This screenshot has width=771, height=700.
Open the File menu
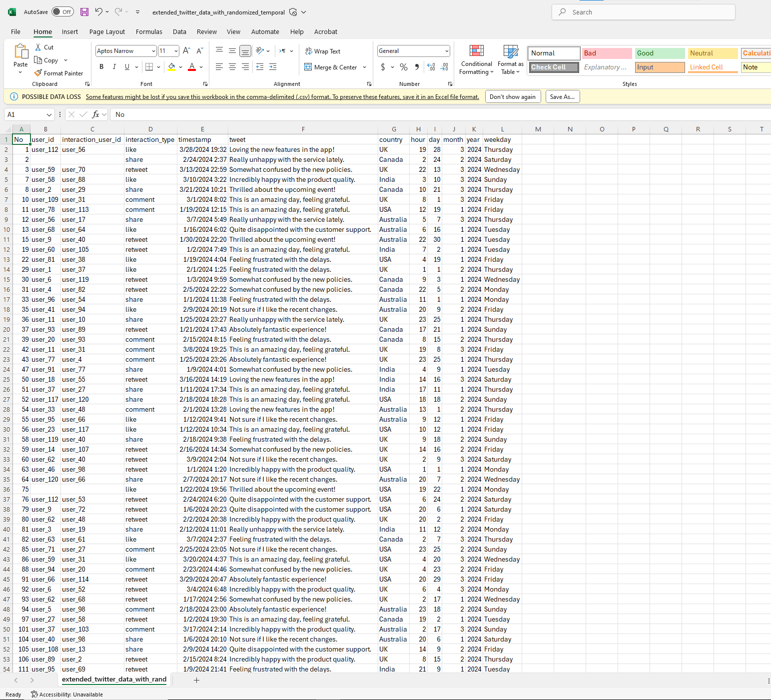click(x=16, y=31)
